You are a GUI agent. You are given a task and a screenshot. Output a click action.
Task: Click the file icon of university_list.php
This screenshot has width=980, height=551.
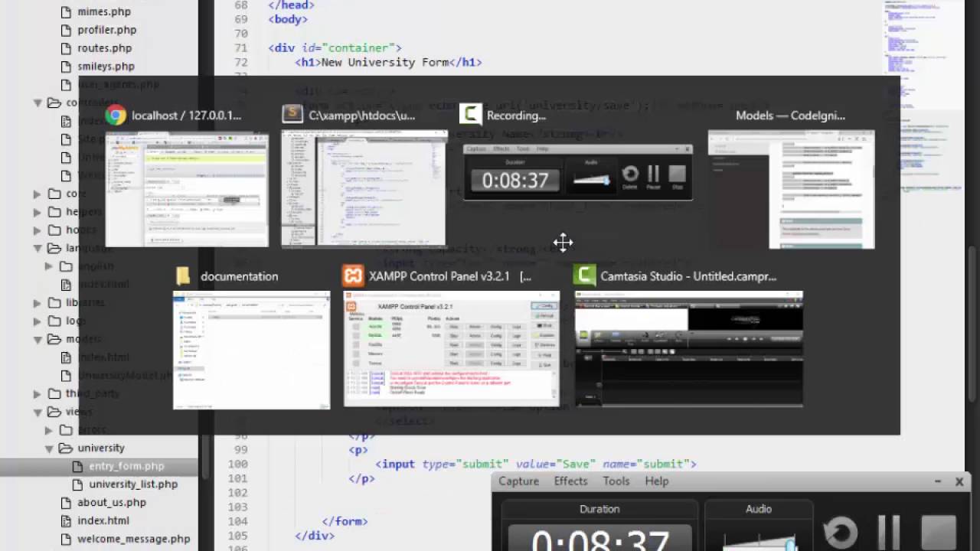pyautogui.click(x=77, y=484)
